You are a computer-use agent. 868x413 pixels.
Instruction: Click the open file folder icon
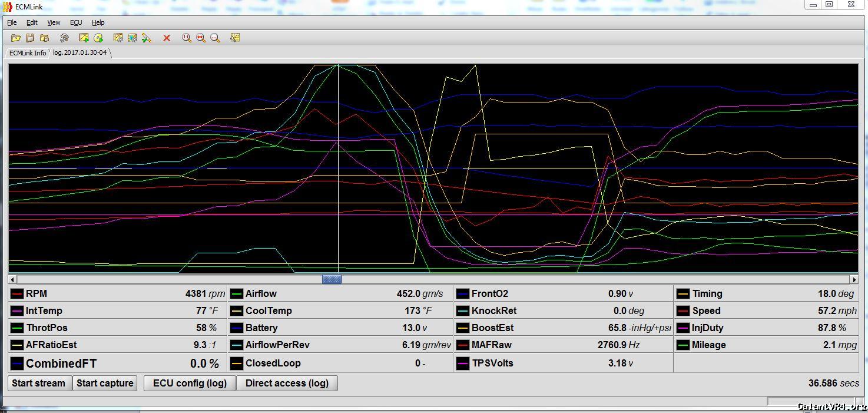16,38
